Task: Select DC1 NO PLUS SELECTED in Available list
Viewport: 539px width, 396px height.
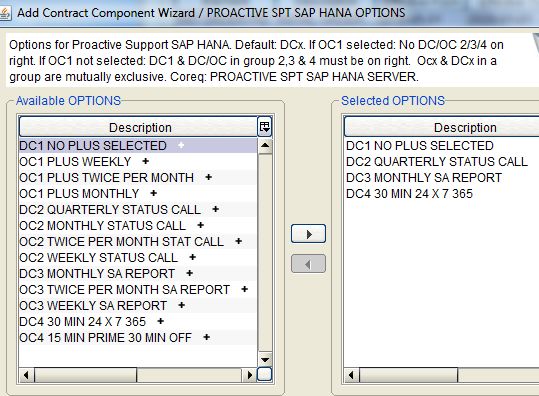Action: (x=138, y=145)
